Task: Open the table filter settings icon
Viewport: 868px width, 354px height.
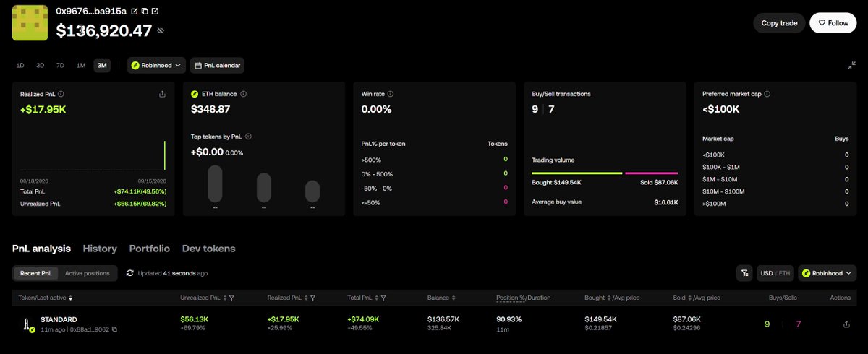Action: 744,273
